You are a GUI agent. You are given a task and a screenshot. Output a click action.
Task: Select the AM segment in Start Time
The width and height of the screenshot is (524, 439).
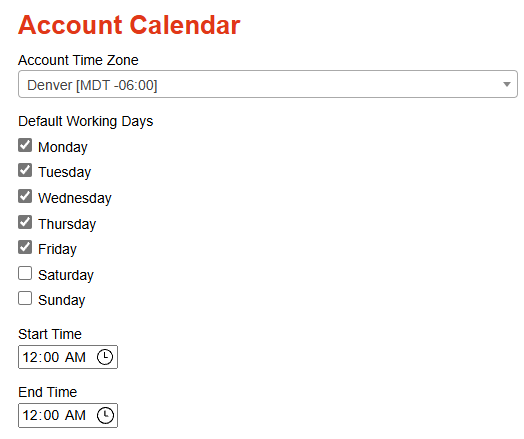75,357
